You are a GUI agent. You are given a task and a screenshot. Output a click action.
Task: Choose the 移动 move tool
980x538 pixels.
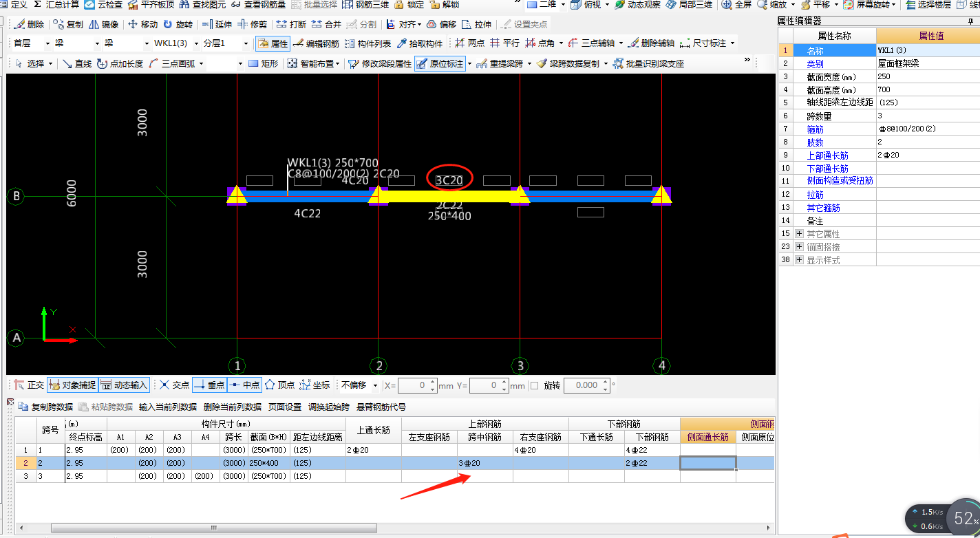point(142,24)
